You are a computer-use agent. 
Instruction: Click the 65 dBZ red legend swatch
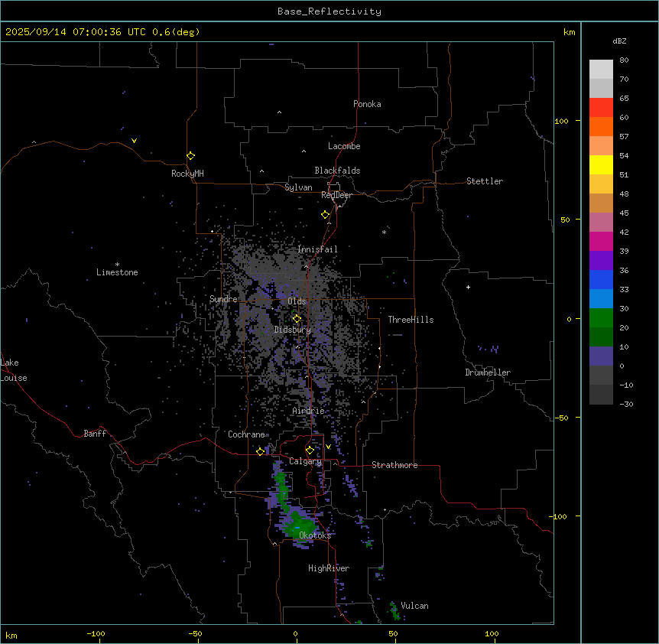click(x=601, y=108)
